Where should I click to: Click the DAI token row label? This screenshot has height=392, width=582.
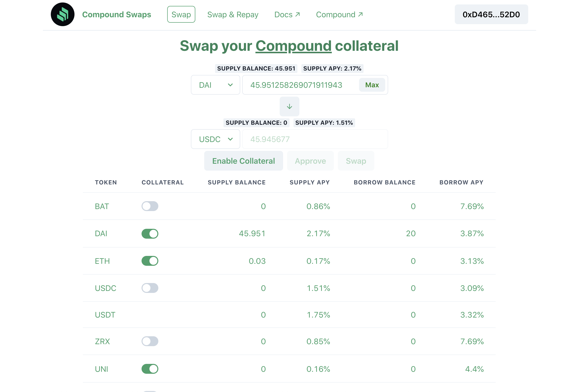pyautogui.click(x=101, y=233)
